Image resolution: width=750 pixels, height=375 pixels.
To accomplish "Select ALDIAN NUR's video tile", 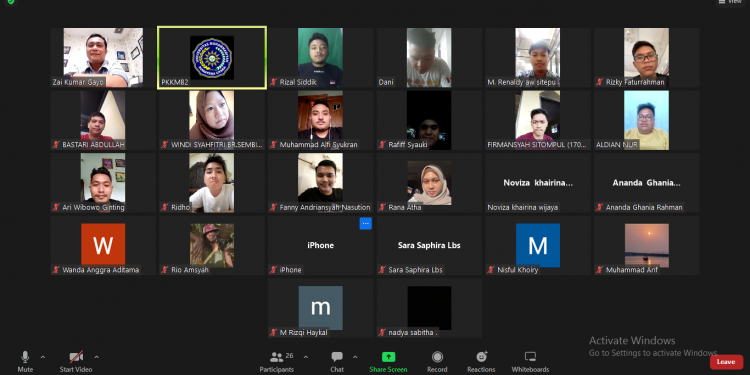I will (647, 121).
